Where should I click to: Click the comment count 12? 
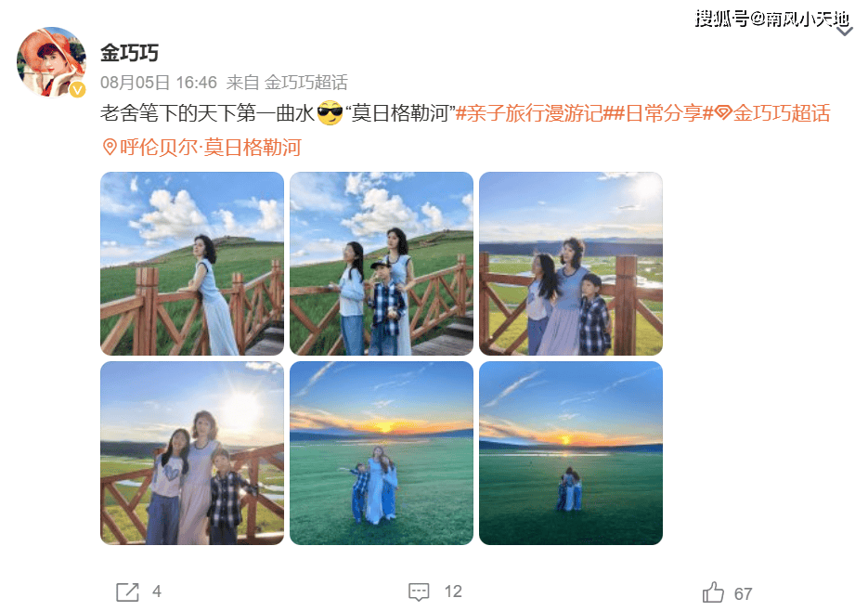[x=453, y=591]
